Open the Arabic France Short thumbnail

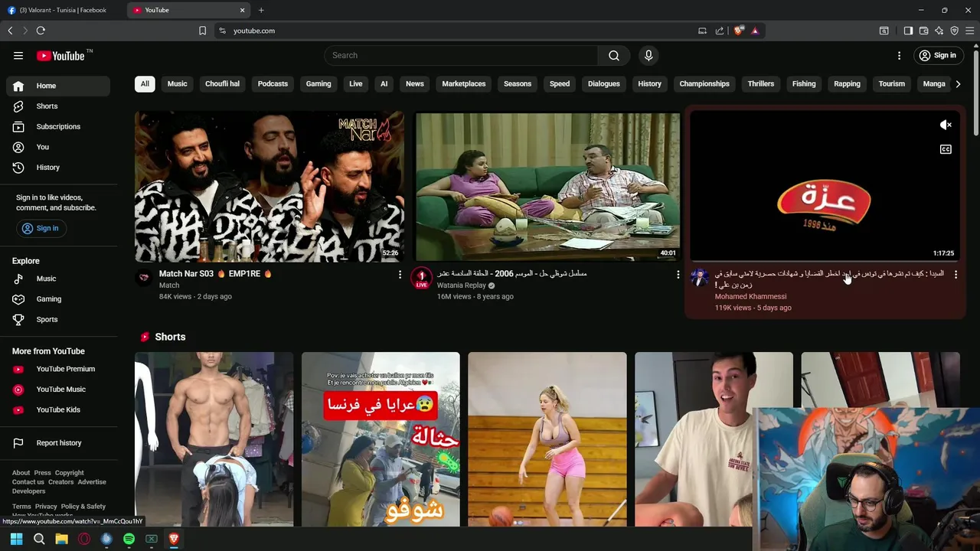(381, 439)
